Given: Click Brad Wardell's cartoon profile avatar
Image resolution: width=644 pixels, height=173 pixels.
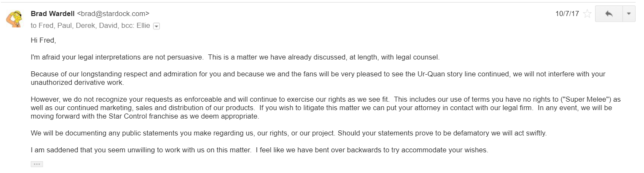Looking at the screenshot, I should click(14, 18).
